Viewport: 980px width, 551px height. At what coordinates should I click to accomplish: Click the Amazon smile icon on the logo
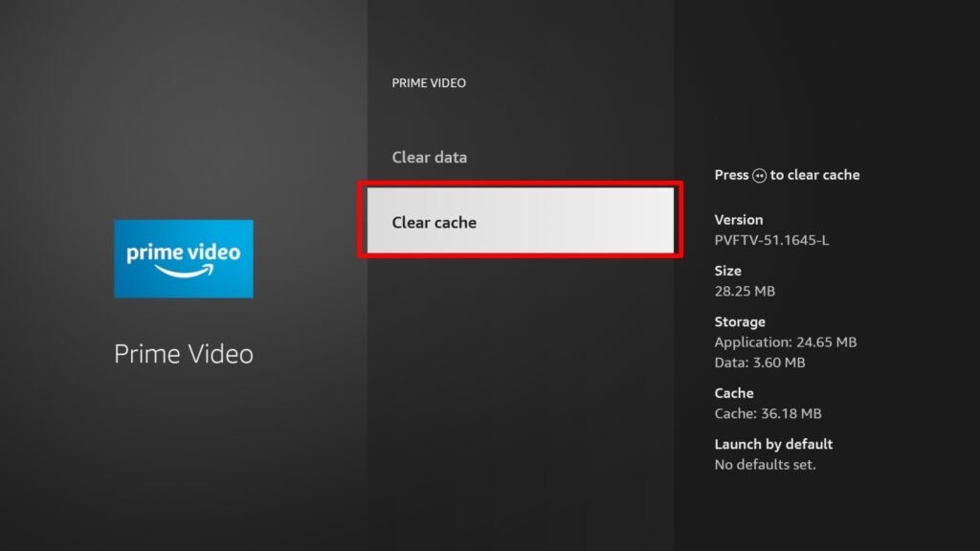click(x=183, y=280)
